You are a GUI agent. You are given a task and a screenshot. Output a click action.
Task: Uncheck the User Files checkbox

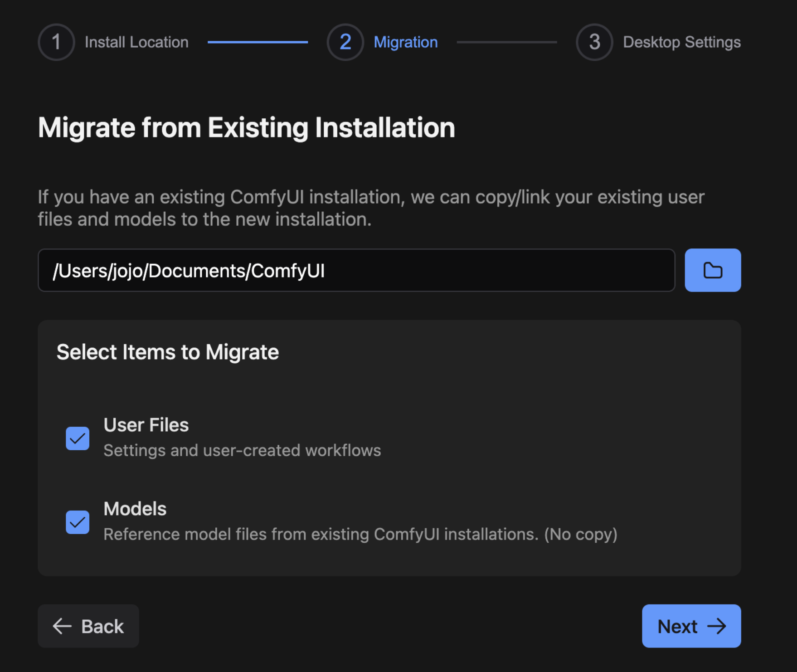[78, 438]
